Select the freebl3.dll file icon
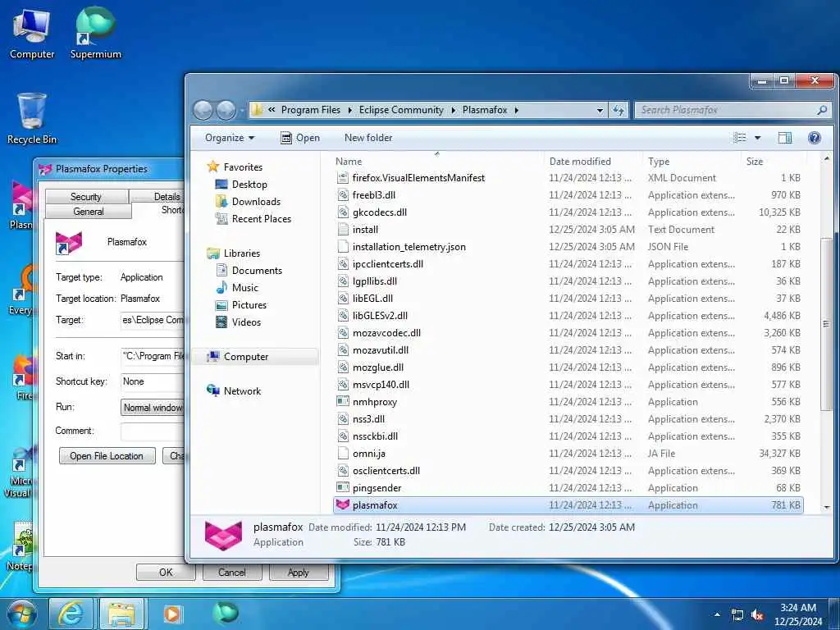The height and width of the screenshot is (630, 840). click(x=342, y=195)
